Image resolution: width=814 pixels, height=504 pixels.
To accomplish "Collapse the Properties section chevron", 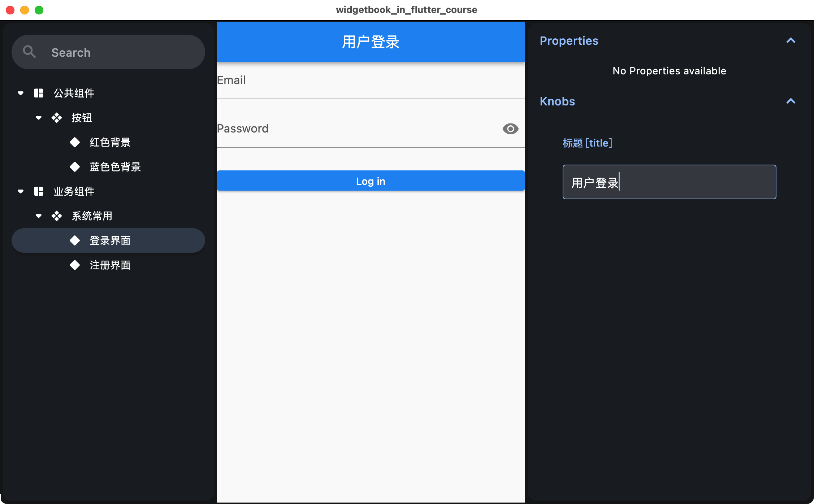I will click(791, 40).
